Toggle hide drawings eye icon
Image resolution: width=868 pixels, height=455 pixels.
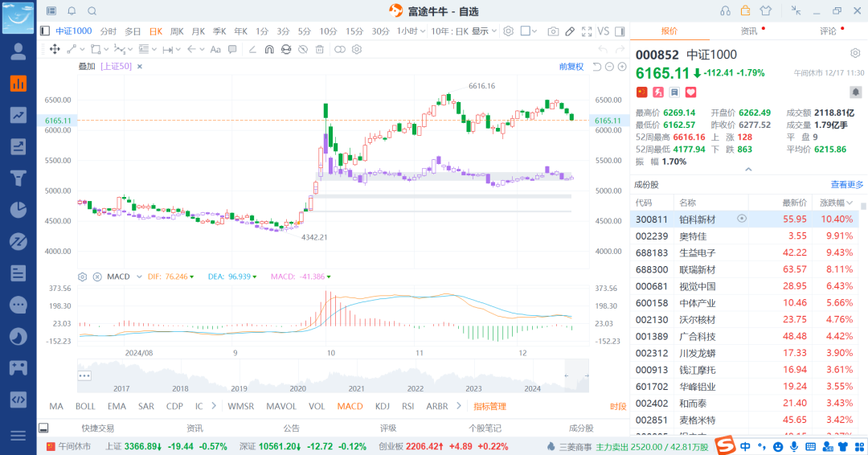pyautogui.click(x=303, y=49)
